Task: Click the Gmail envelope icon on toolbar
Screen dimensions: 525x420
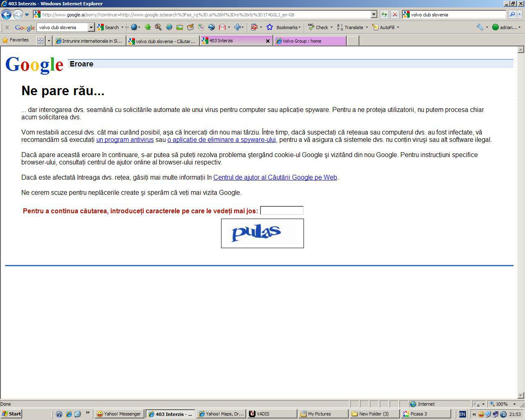Action: pos(222,27)
